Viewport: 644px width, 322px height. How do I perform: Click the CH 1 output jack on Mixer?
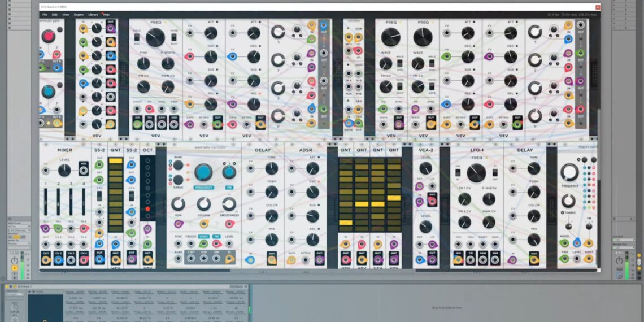45,260
